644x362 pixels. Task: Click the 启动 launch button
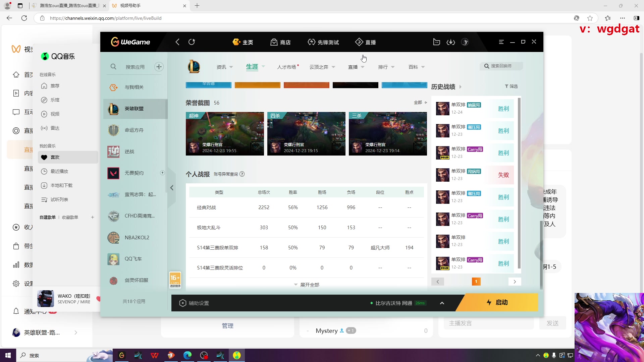[497, 302]
